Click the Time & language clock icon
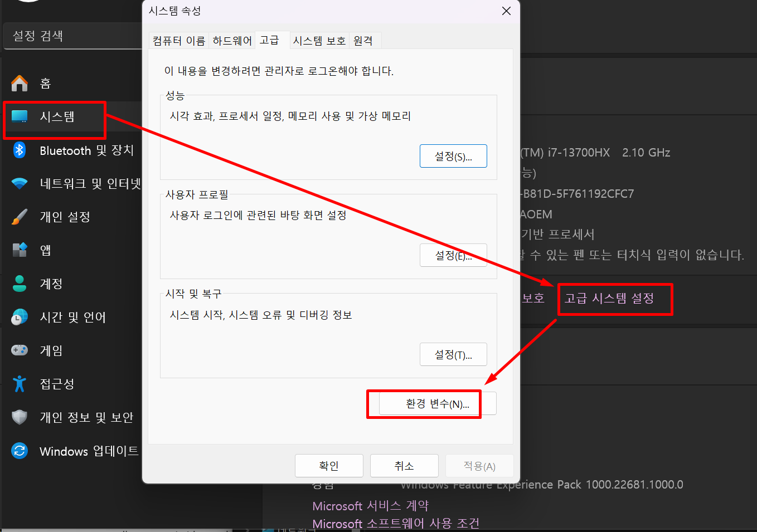Screen dimensions: 757x532 coord(20,317)
